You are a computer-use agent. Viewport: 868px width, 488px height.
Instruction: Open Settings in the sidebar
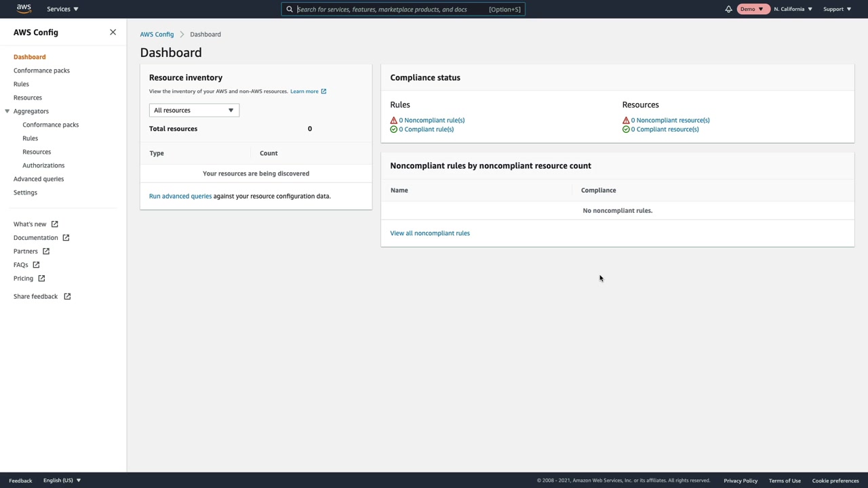(x=25, y=192)
